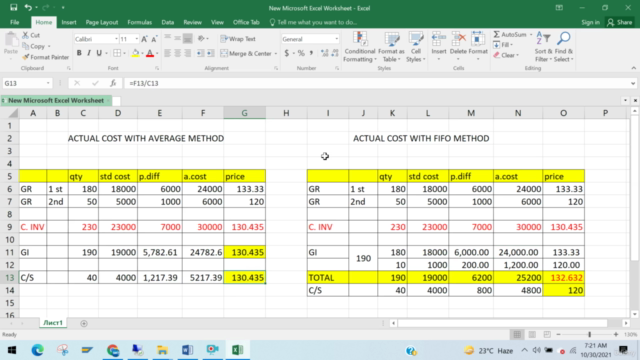Viewport: 640px width, 360px height.
Task: Apply the Borders icon
Action: point(117,53)
